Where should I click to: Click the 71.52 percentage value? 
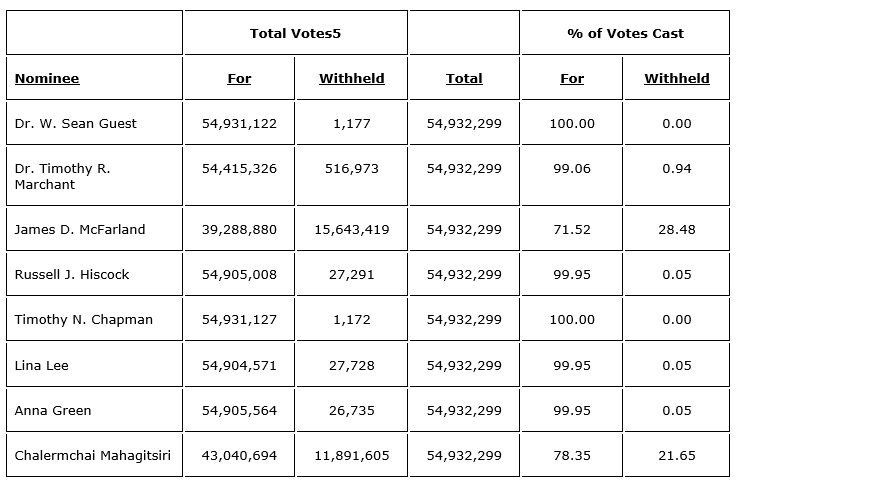coord(572,229)
